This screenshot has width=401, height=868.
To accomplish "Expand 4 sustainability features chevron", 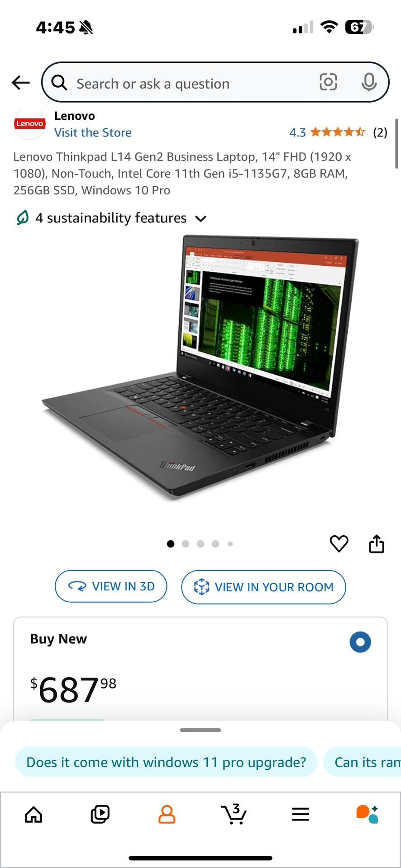I will pyautogui.click(x=200, y=219).
